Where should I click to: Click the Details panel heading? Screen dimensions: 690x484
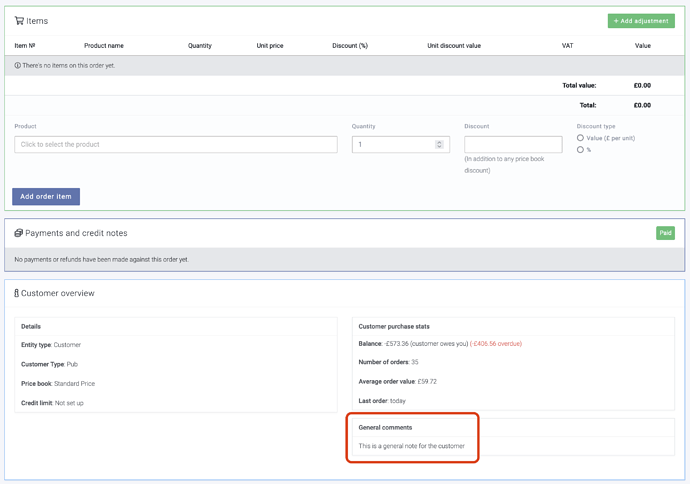point(31,326)
